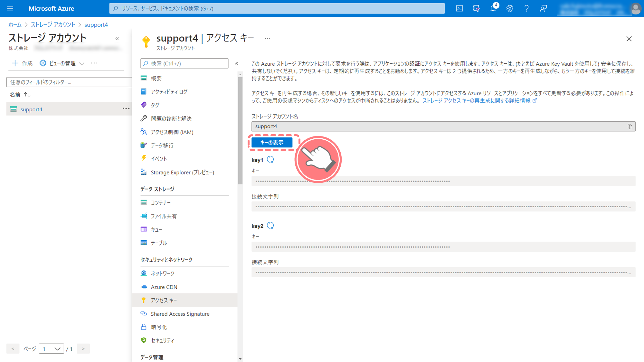This screenshot has height=362, width=644.
Task: Regenerate key1 with rotate icon
Action: [270, 160]
